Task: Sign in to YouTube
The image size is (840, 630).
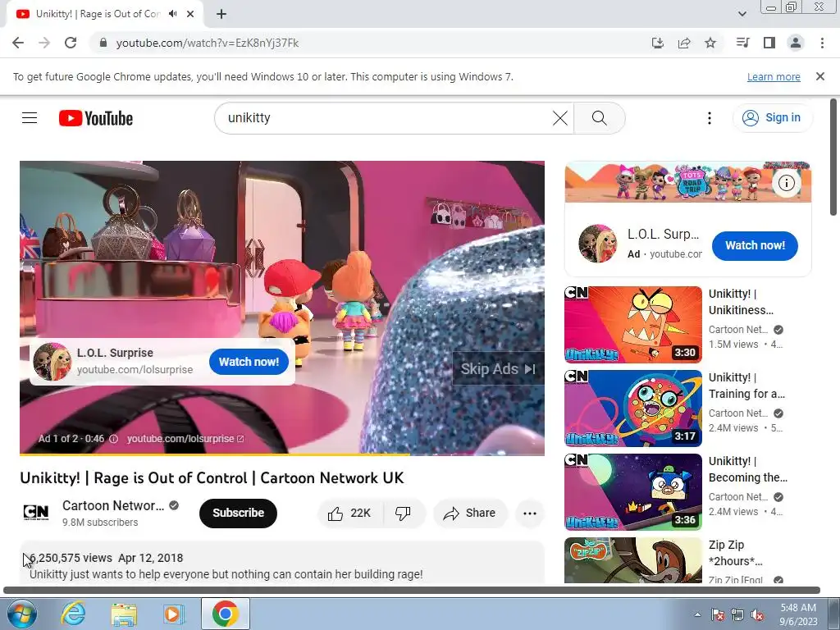Action: point(772,118)
